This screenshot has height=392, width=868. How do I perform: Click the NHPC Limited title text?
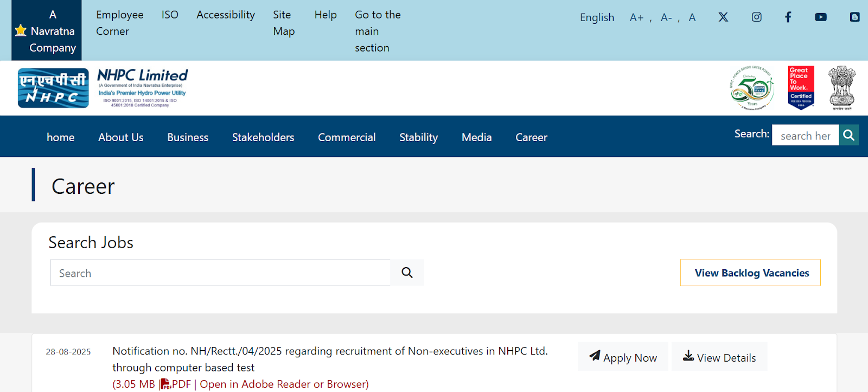(x=143, y=75)
